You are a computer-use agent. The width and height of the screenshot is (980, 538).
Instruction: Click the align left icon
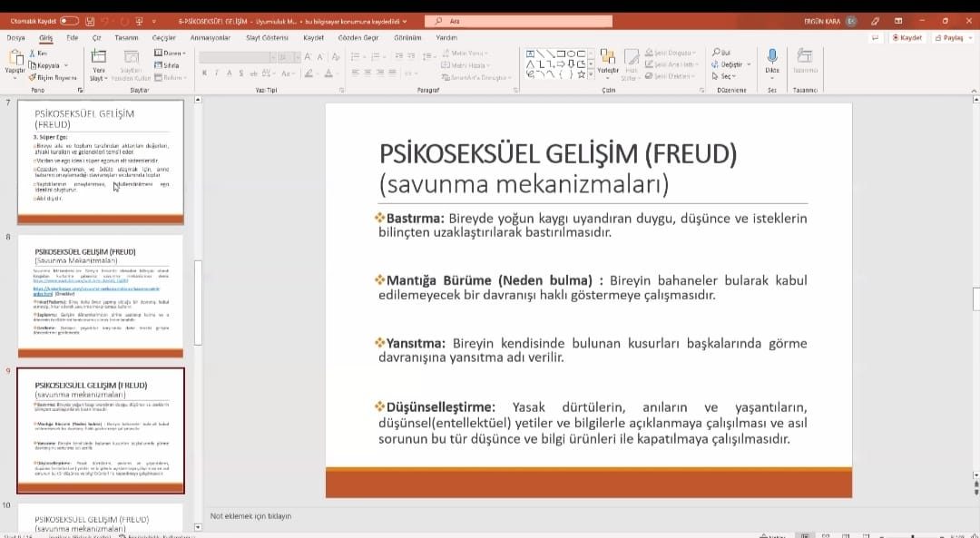click(x=355, y=73)
